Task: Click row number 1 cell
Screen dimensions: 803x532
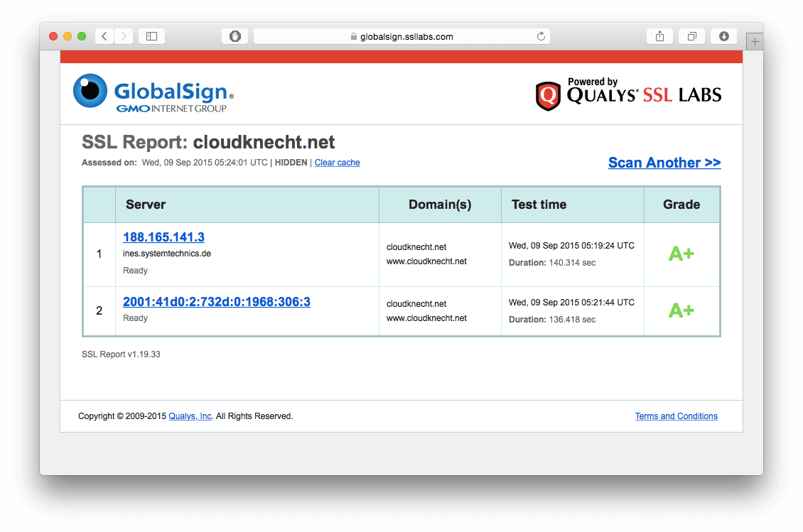Action: 99,254
